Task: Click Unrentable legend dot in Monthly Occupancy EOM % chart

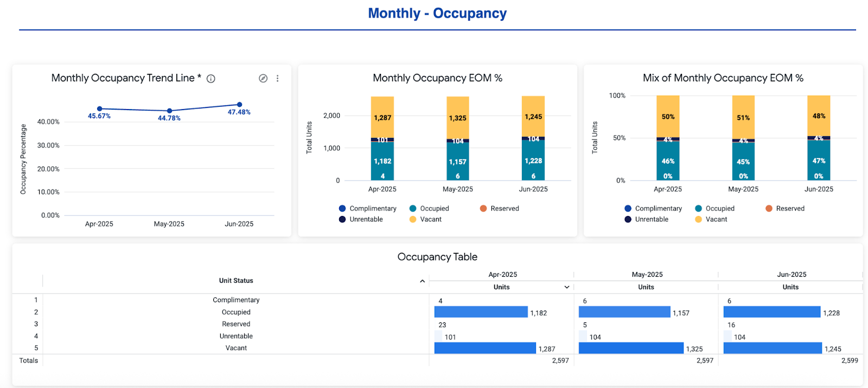Action: 342,219
